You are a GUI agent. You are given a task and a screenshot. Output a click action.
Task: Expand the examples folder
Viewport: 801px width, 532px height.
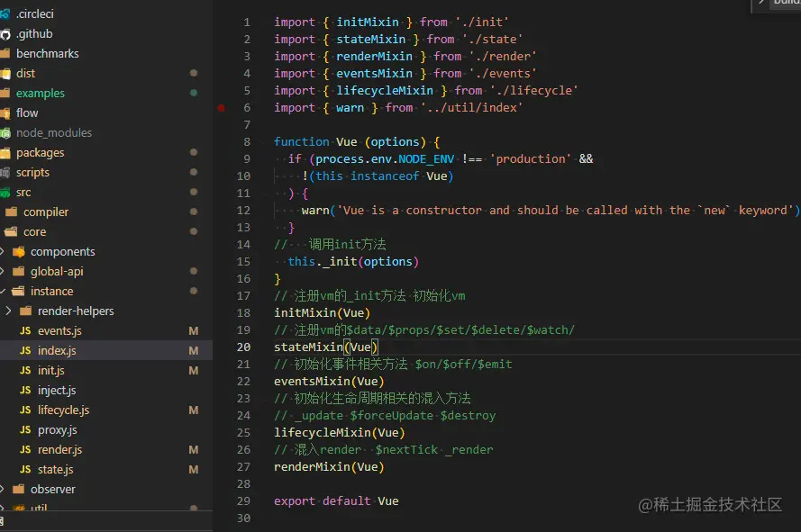tap(41, 94)
